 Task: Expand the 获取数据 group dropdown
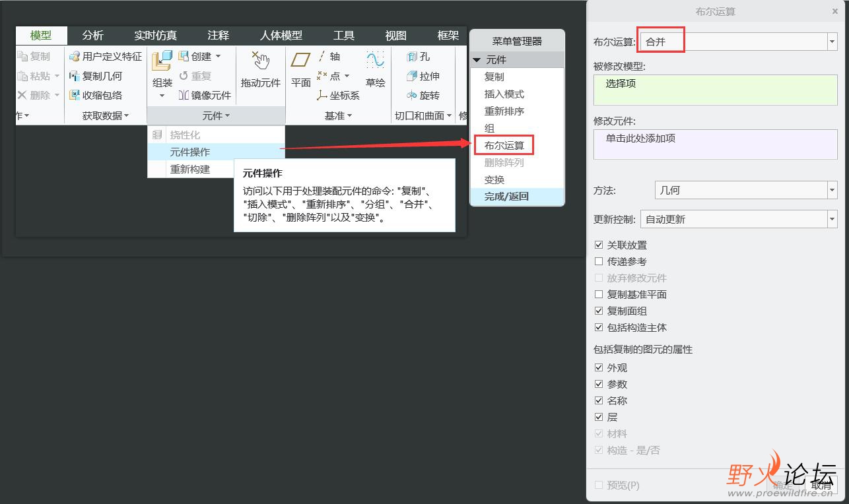pyautogui.click(x=106, y=115)
